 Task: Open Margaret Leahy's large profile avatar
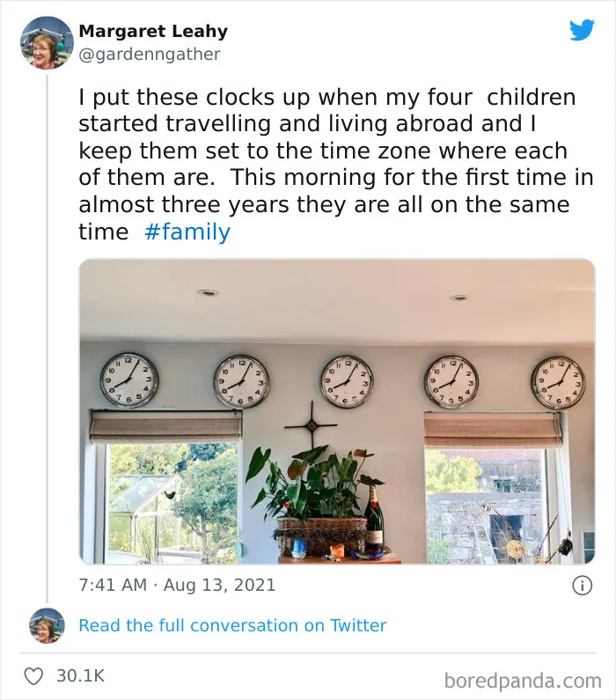47,43
